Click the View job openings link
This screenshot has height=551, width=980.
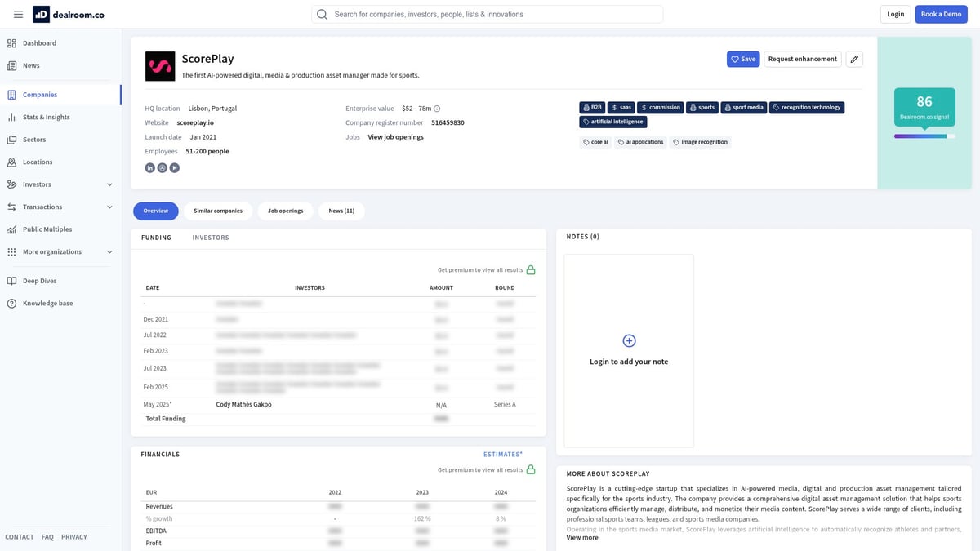(x=395, y=137)
